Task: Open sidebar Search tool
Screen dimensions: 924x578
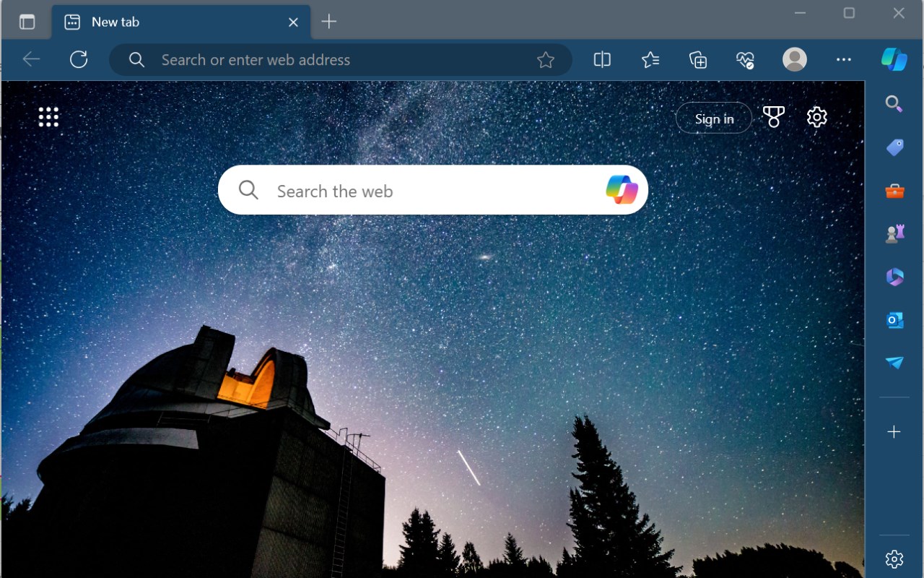Action: [894, 104]
